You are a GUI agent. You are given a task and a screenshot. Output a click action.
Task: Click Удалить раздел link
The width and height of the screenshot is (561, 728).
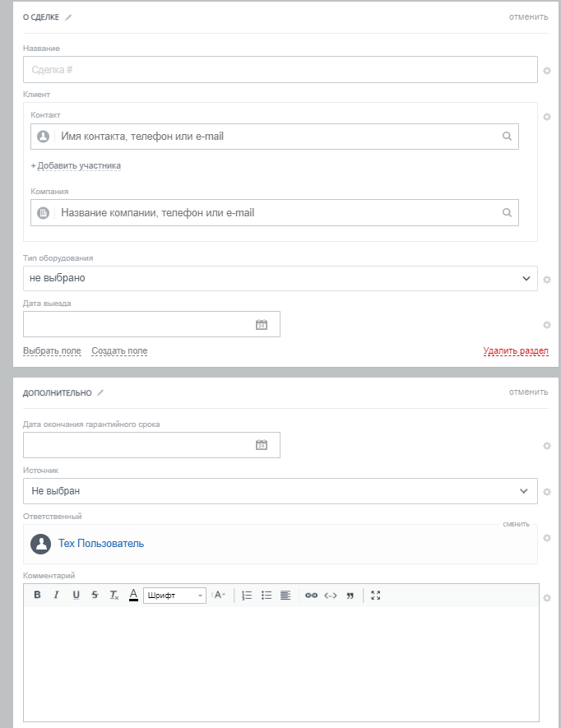(516, 351)
